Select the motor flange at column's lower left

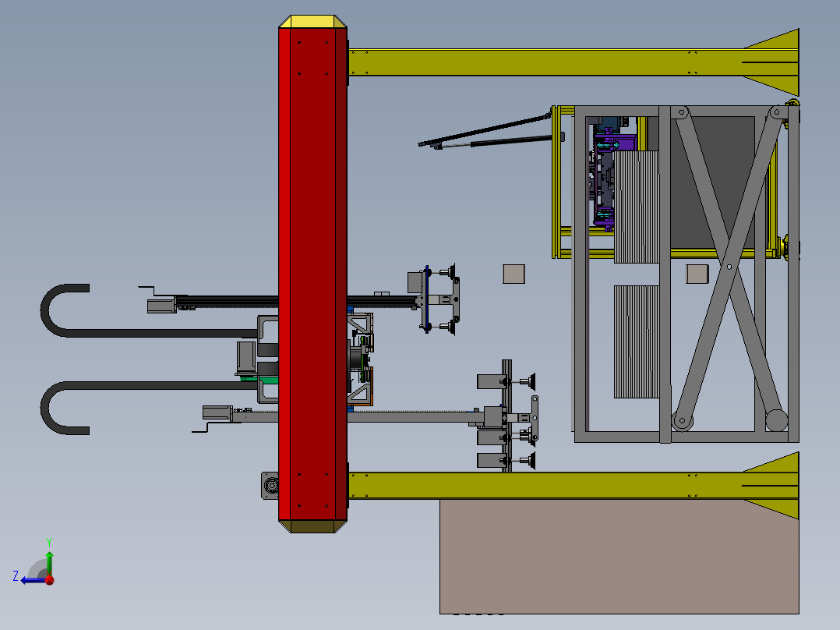[x=270, y=486]
